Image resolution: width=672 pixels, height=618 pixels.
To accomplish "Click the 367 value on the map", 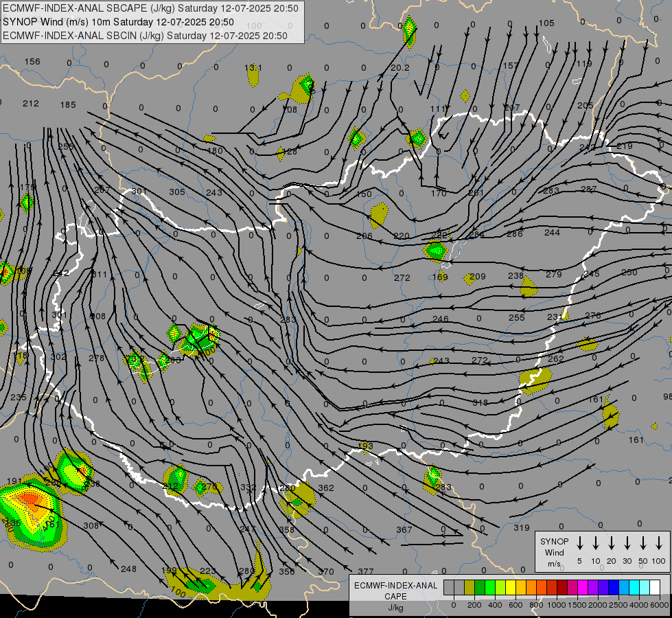I will 404,529.
